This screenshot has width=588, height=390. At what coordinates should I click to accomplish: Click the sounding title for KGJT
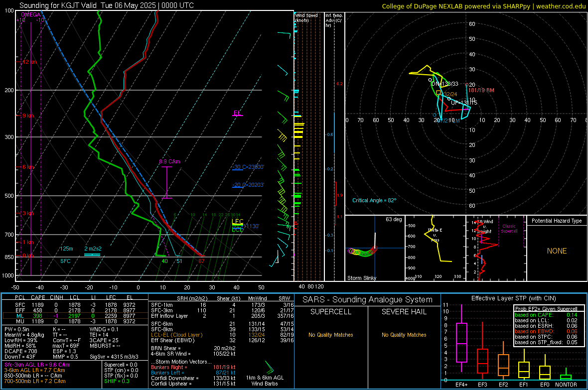(x=107, y=5)
